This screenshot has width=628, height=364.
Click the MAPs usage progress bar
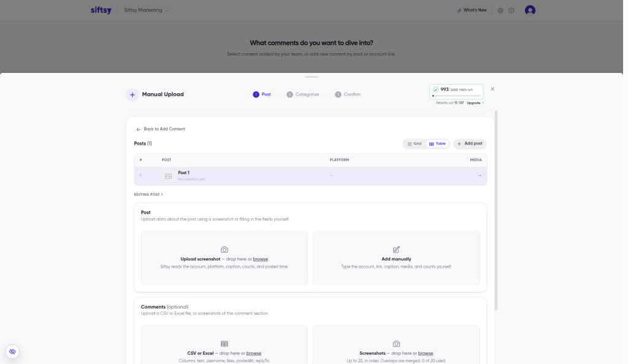point(456,96)
